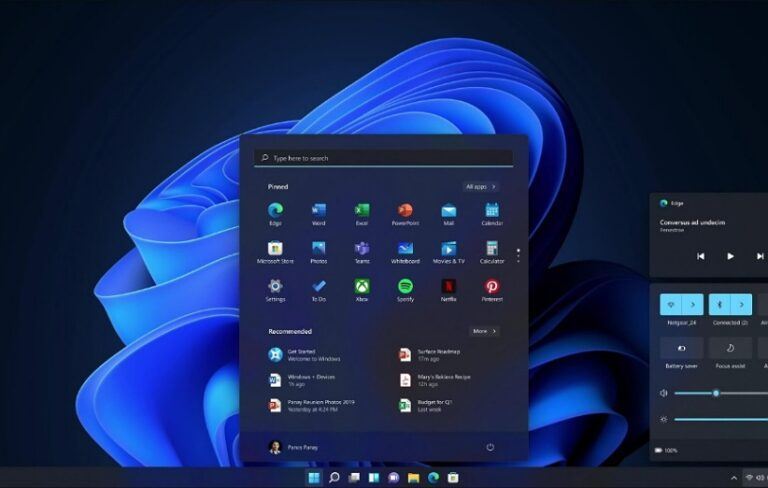Turn on Focus assist
Viewport: 768px width, 488px height.
[x=730, y=348]
